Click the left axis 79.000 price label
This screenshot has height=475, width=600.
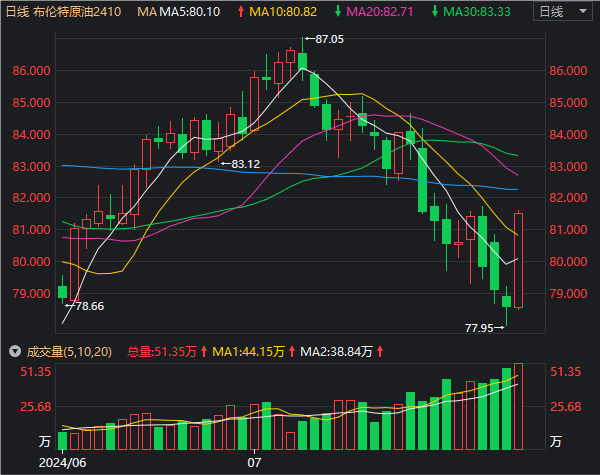pos(31,294)
